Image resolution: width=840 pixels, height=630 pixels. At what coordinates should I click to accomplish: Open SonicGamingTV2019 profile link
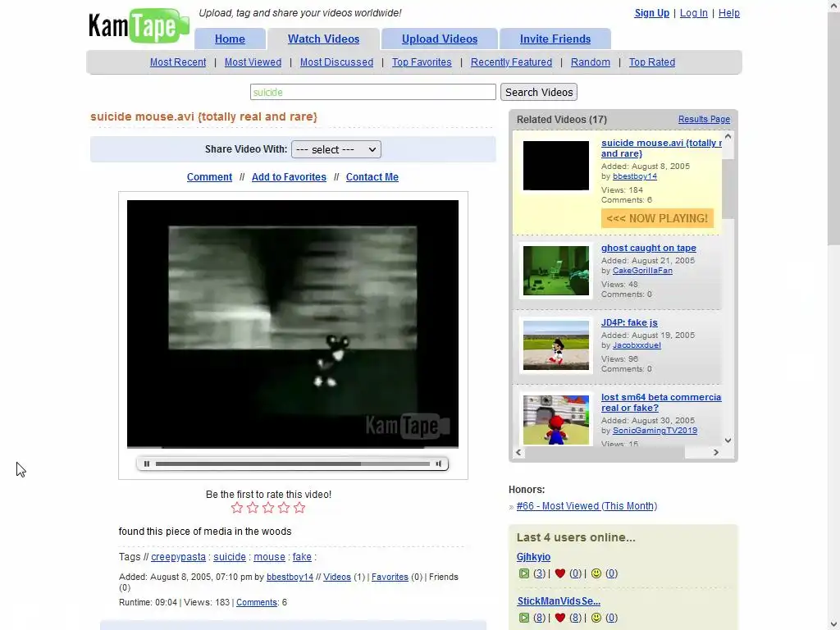(x=655, y=431)
